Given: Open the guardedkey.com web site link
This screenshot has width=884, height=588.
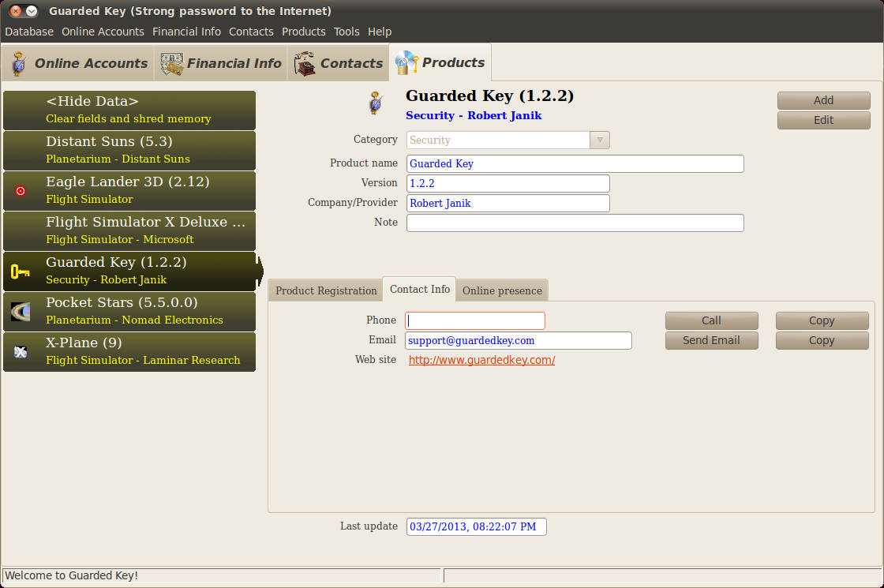Looking at the screenshot, I should tap(481, 360).
